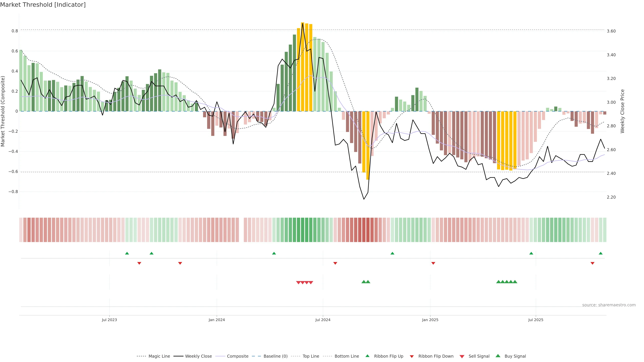Click the Buy Signal legend icon

pyautogui.click(x=498, y=356)
